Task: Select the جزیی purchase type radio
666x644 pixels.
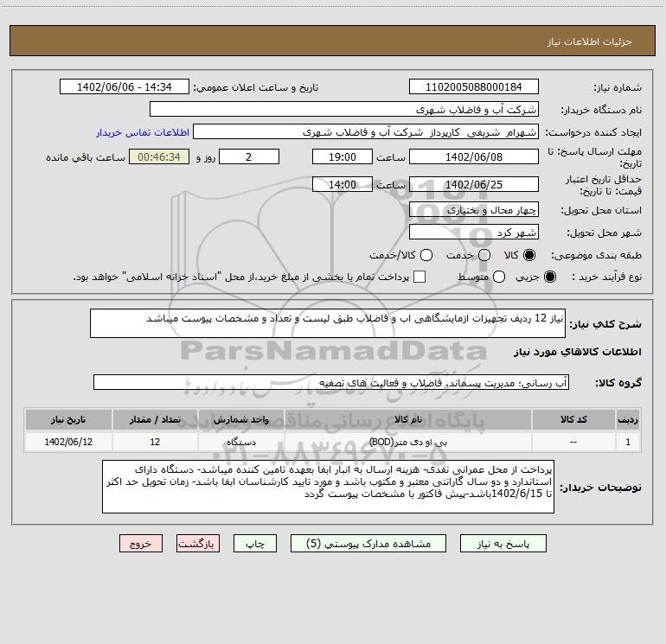Action: 549,277
